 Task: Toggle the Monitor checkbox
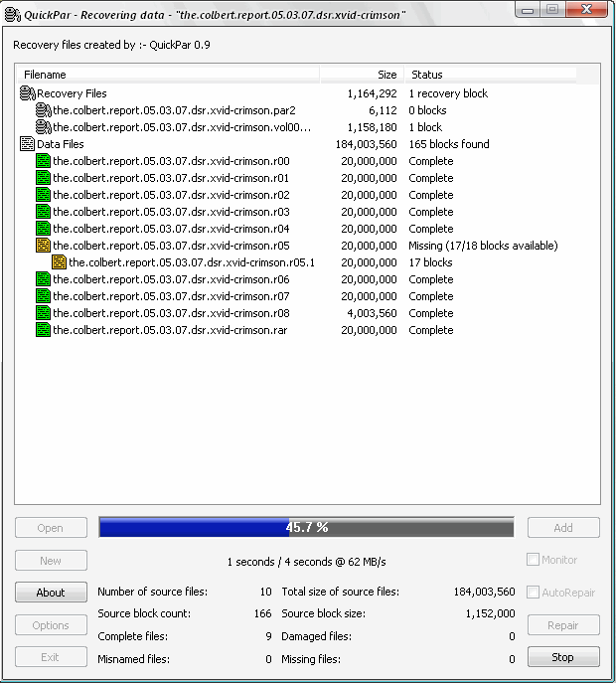pos(533,560)
